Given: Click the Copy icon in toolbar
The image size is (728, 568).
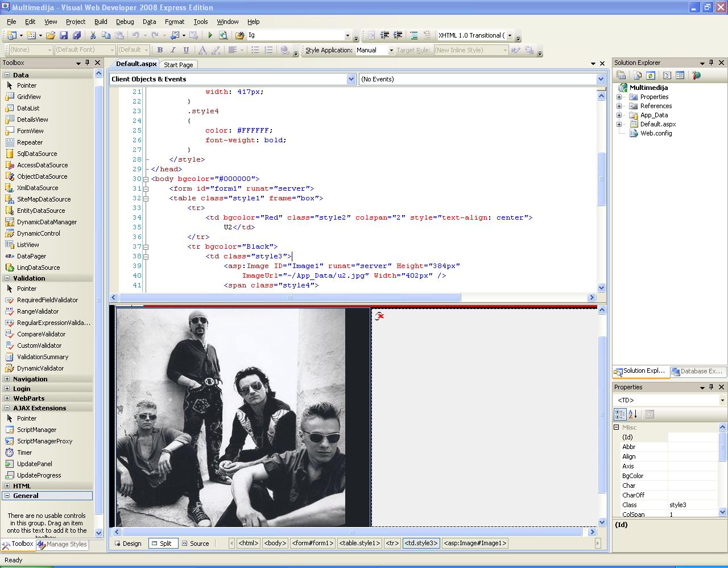Looking at the screenshot, I should pos(105,35).
